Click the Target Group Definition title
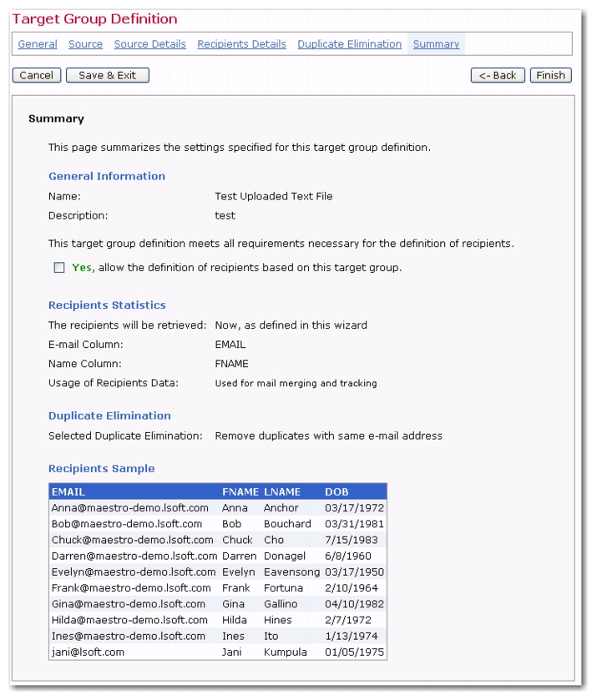Screen dimensions: 597x700 point(94,18)
